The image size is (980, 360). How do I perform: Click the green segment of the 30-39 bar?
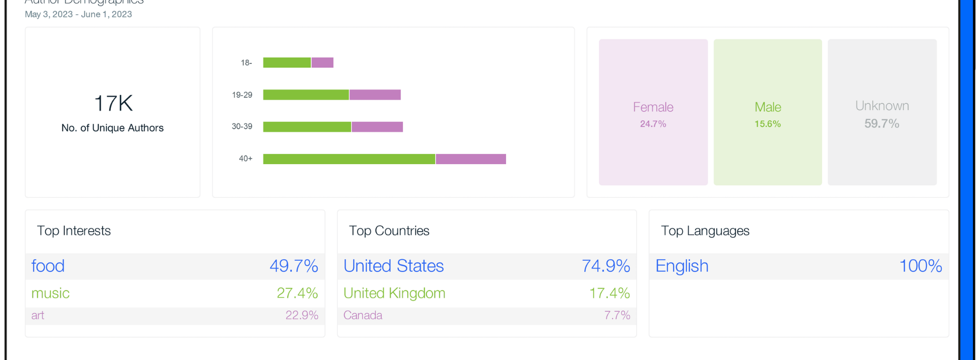[307, 127]
